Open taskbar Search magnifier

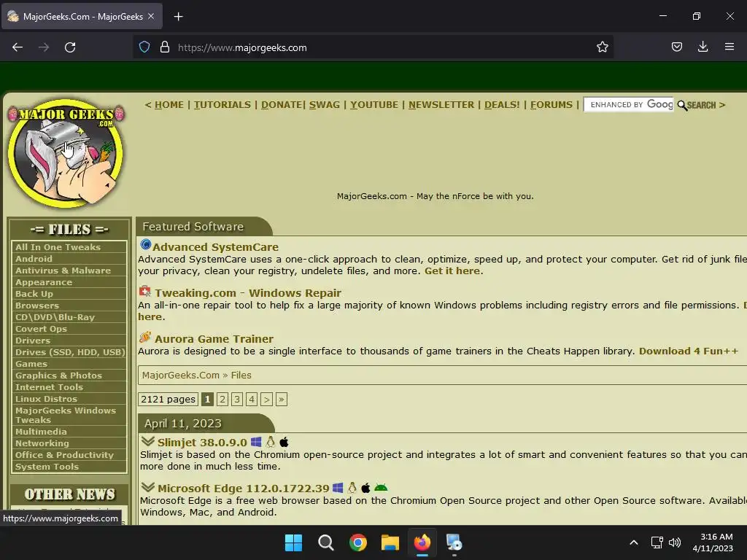(326, 542)
